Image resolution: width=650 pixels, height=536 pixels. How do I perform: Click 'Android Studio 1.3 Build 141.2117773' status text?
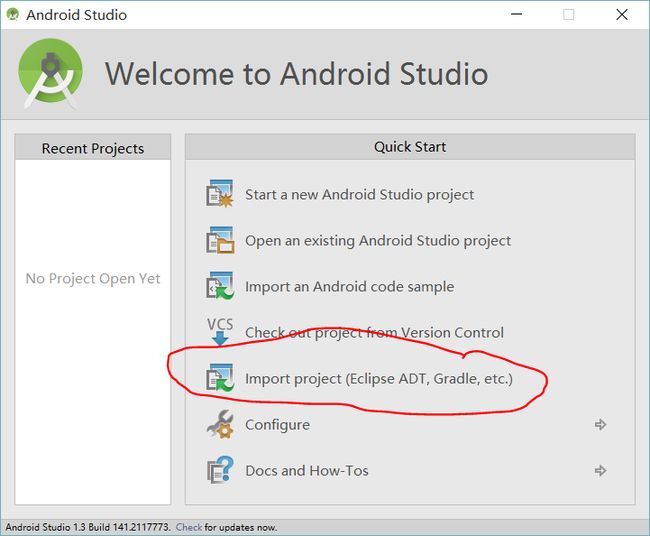87,527
